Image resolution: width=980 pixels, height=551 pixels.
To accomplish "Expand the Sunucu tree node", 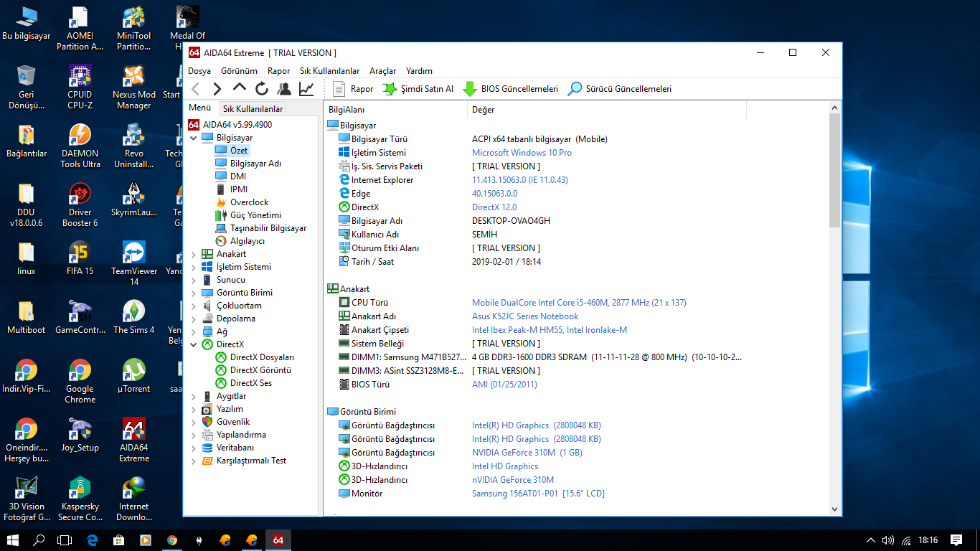I will coord(193,280).
